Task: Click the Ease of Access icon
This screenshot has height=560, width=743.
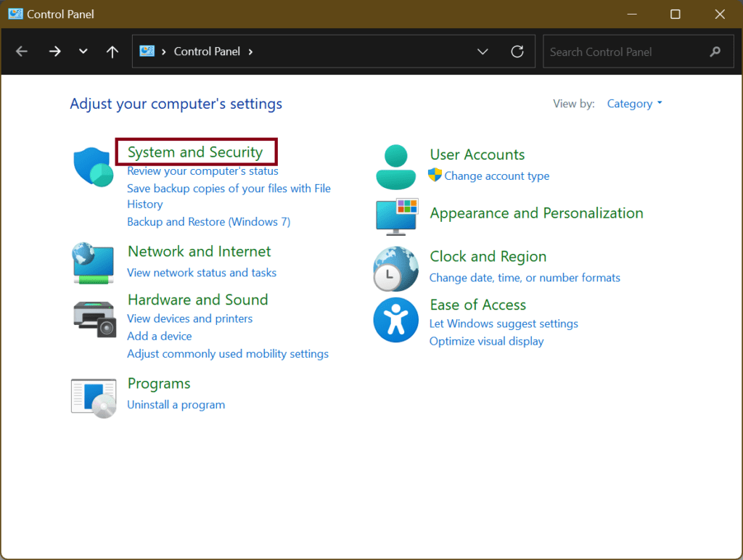Action: [395, 319]
